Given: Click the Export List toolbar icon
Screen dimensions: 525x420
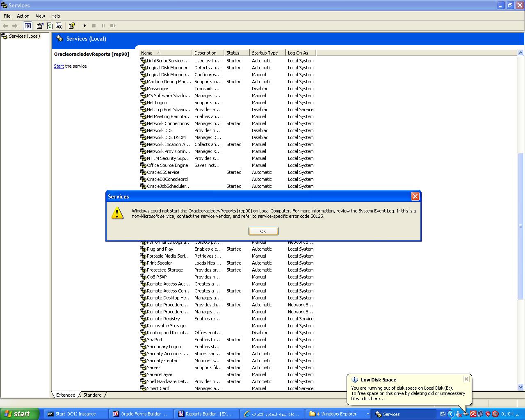Looking at the screenshot, I should [59, 26].
